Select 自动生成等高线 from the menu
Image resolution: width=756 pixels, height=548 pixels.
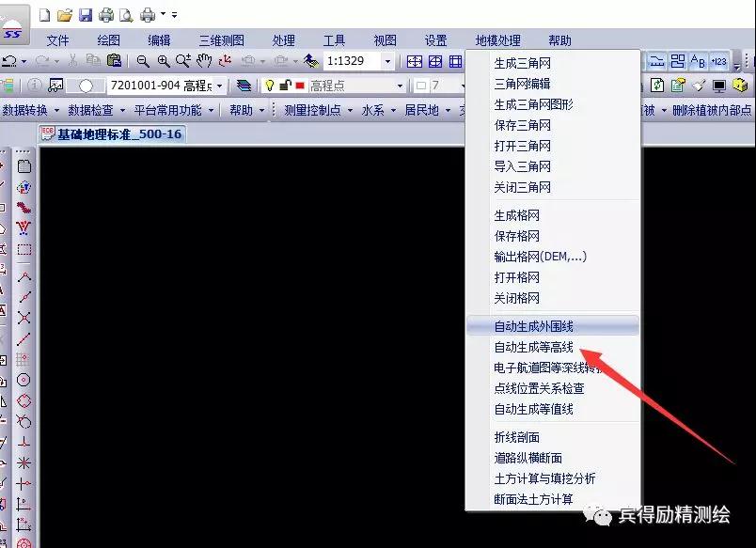[x=533, y=347]
